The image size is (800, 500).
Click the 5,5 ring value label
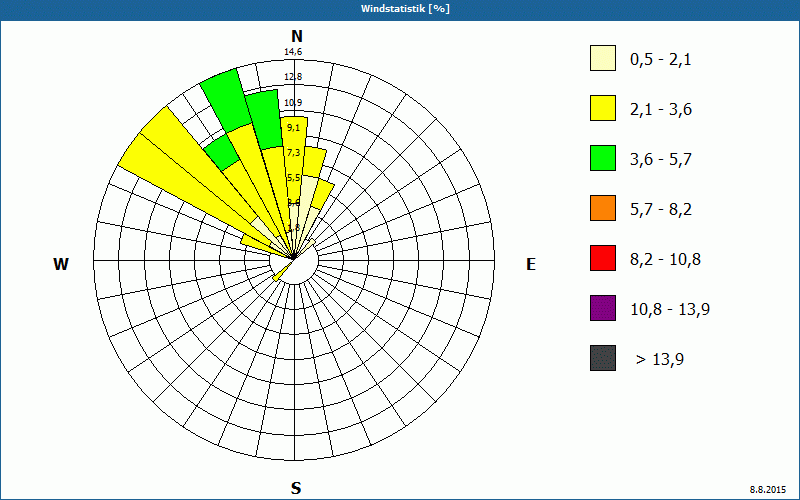(x=293, y=178)
